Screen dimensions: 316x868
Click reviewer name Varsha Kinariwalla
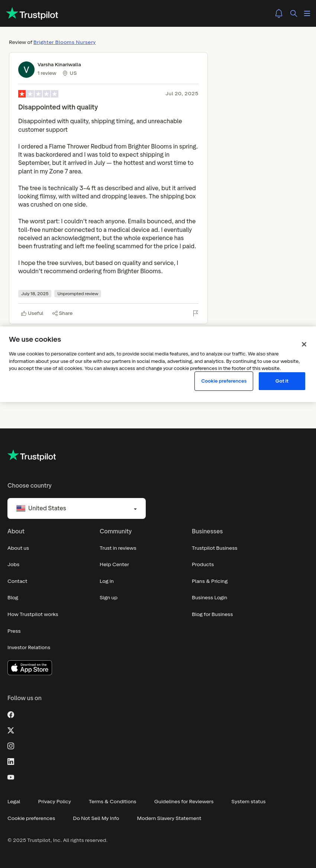pyautogui.click(x=59, y=65)
